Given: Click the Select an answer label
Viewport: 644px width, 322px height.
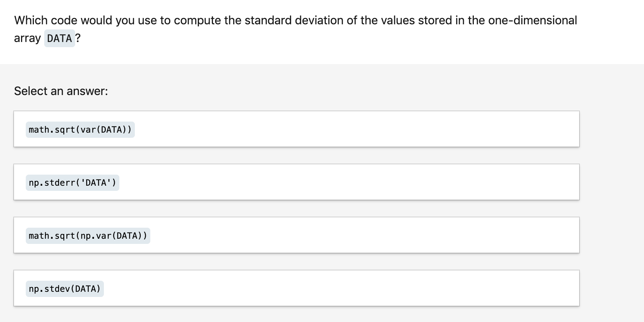Looking at the screenshot, I should point(60,91).
